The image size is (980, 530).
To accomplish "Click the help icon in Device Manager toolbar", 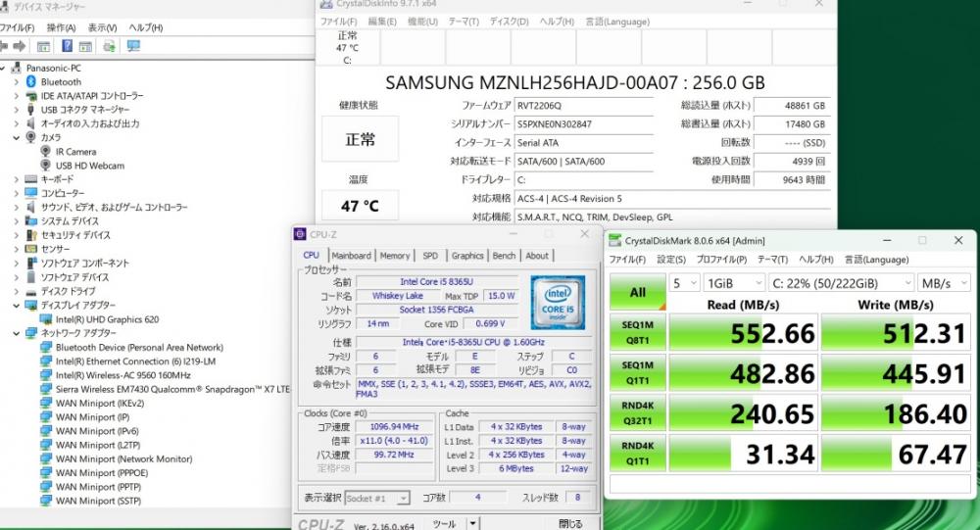I will [x=67, y=46].
